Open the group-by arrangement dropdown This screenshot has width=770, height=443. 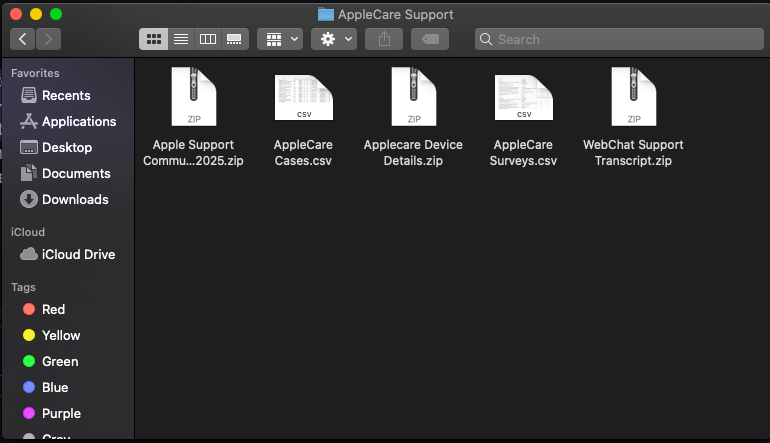pyautogui.click(x=280, y=39)
